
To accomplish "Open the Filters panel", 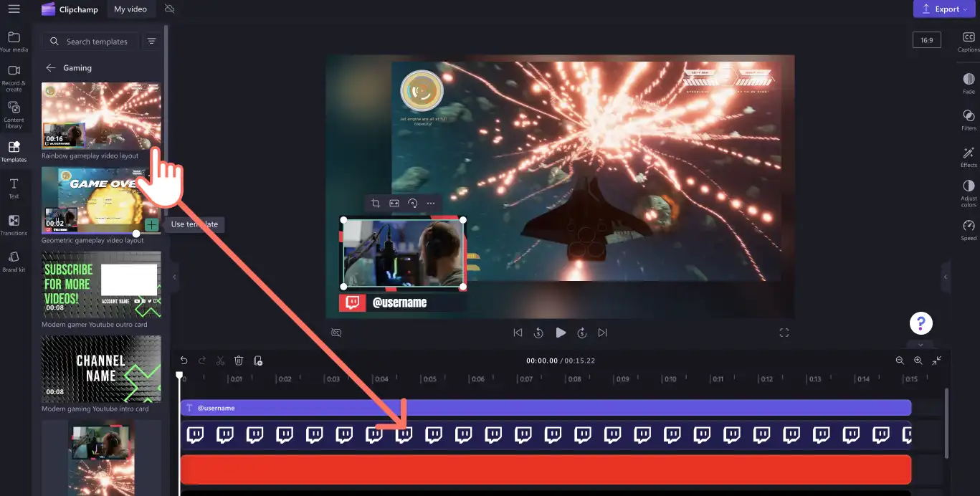I will point(969,120).
